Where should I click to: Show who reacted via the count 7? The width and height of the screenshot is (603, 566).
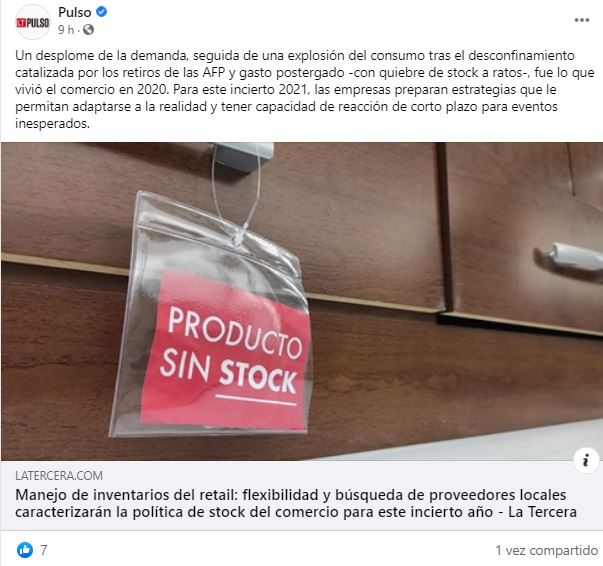coord(44,550)
